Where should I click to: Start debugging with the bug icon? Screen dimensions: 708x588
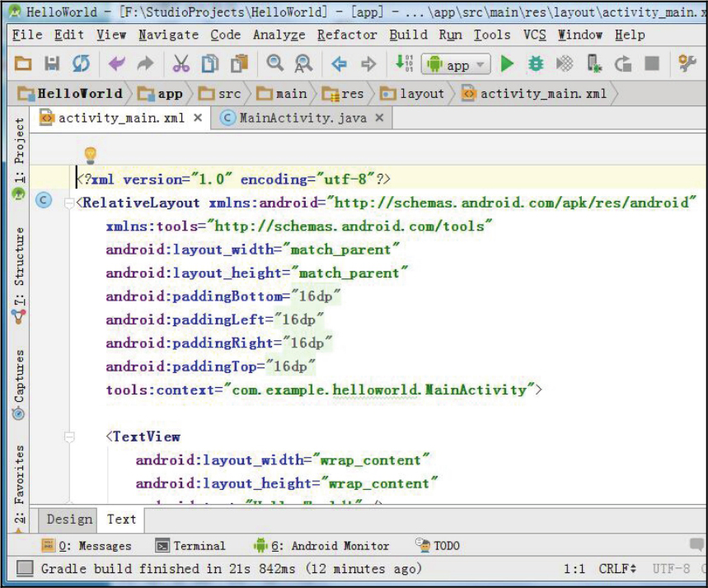click(536, 64)
